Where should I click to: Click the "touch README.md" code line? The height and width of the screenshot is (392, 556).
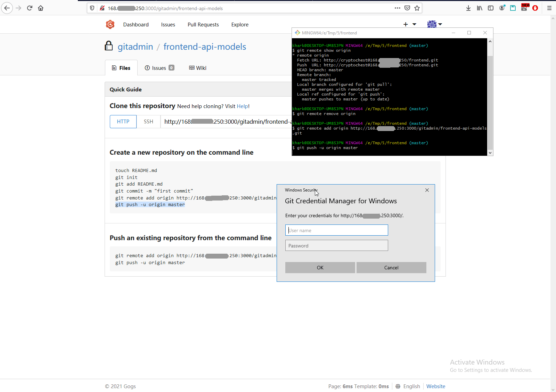[136, 170]
